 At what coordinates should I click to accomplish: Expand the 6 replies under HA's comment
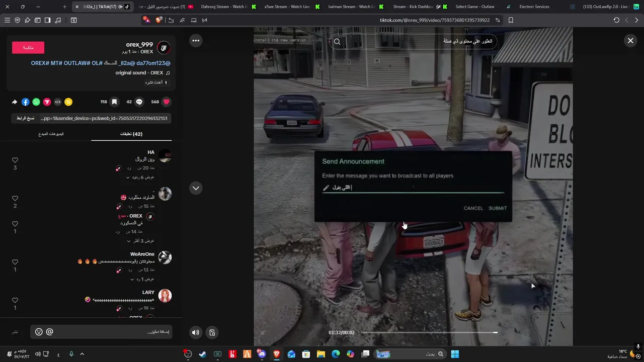(140, 177)
